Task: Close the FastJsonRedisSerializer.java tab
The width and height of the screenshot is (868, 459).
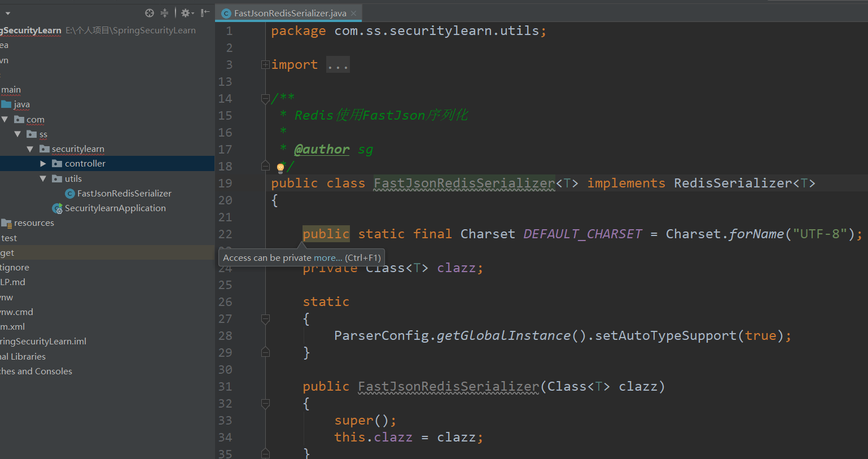Action: point(353,13)
